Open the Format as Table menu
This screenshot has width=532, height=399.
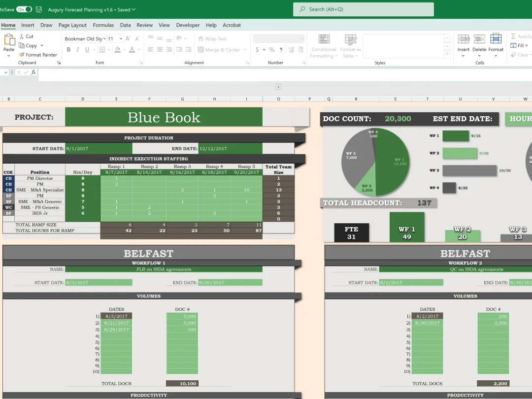350,46
